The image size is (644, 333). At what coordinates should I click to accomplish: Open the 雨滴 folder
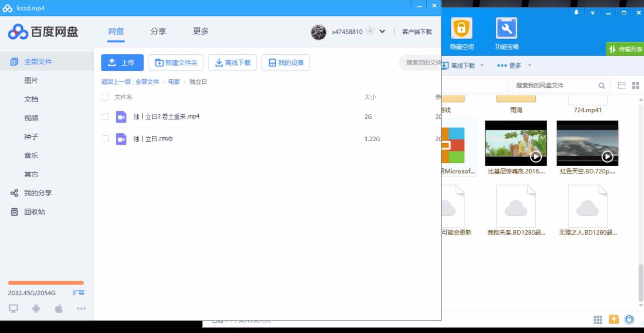tap(516, 105)
